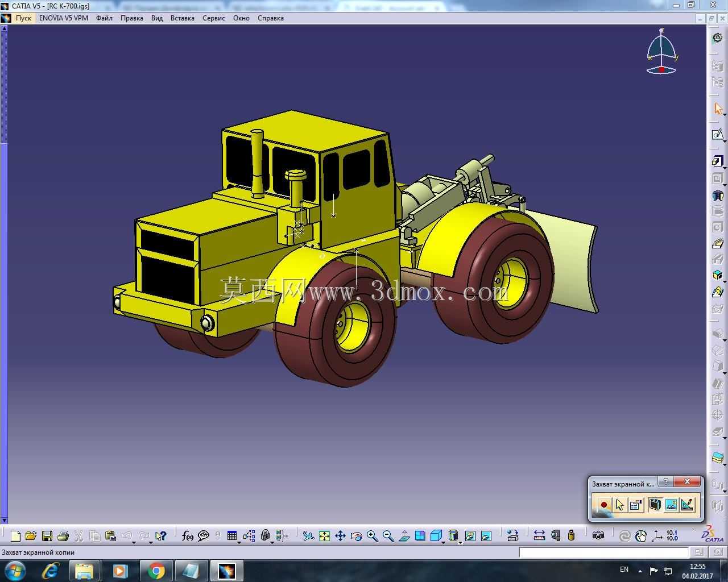Select the Pan four-arrow tool

(340, 535)
